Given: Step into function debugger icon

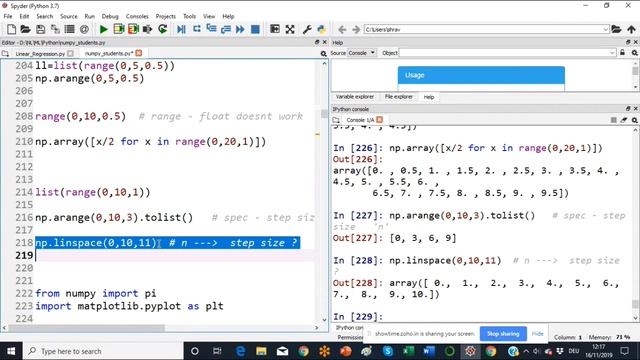Looking at the screenshot, I should click(211, 29).
